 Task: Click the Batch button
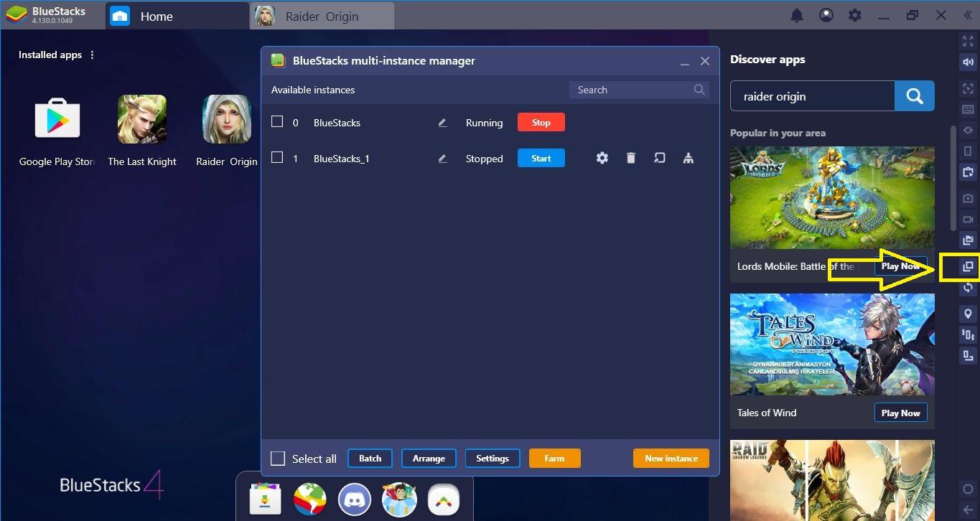tap(370, 459)
